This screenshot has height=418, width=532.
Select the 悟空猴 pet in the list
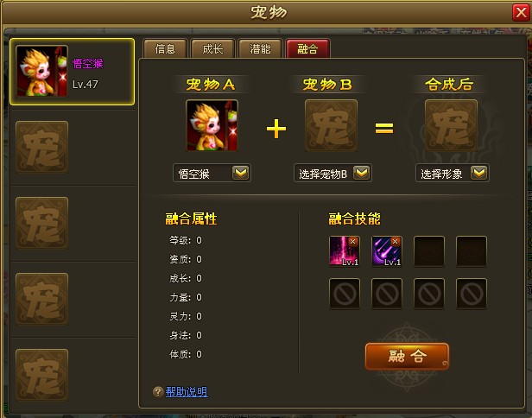(72, 72)
